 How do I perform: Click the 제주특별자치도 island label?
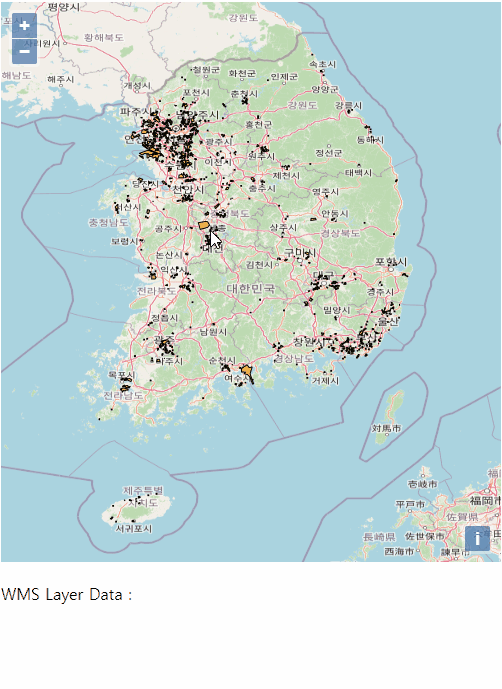(x=142, y=496)
